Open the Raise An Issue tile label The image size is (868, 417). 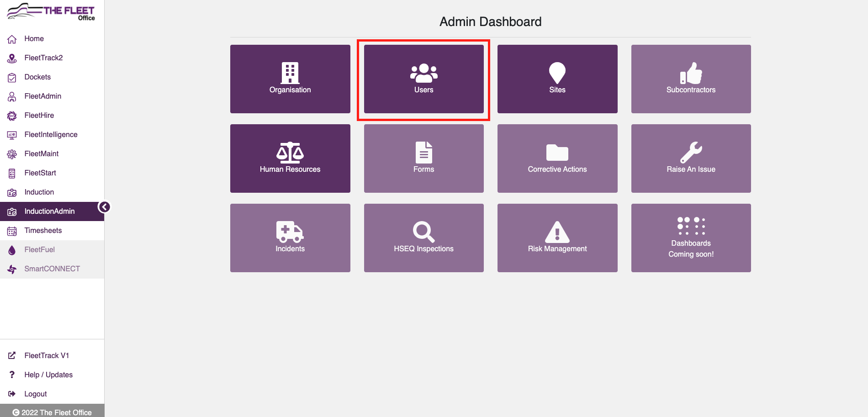[x=691, y=169]
